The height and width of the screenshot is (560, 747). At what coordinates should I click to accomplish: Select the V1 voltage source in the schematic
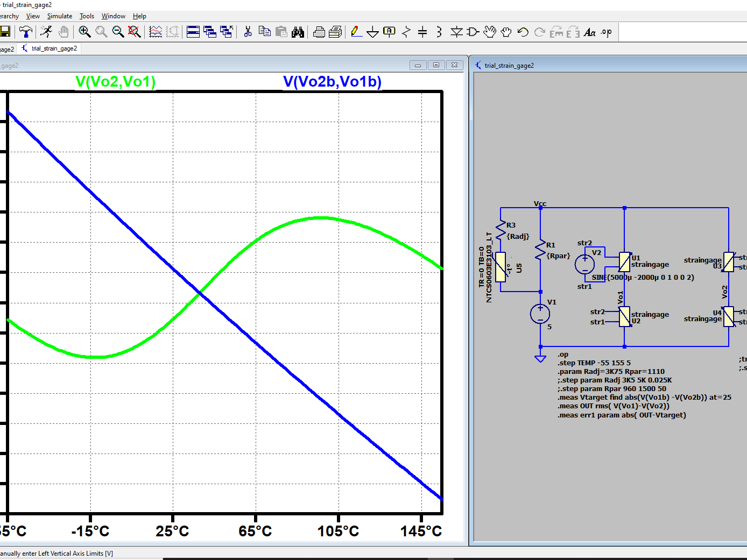point(540,314)
